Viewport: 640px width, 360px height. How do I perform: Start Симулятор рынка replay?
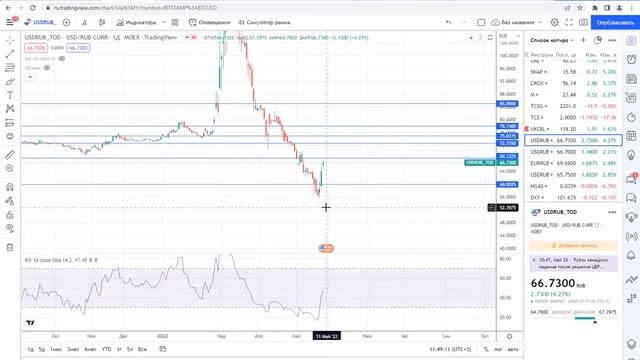[x=264, y=22]
